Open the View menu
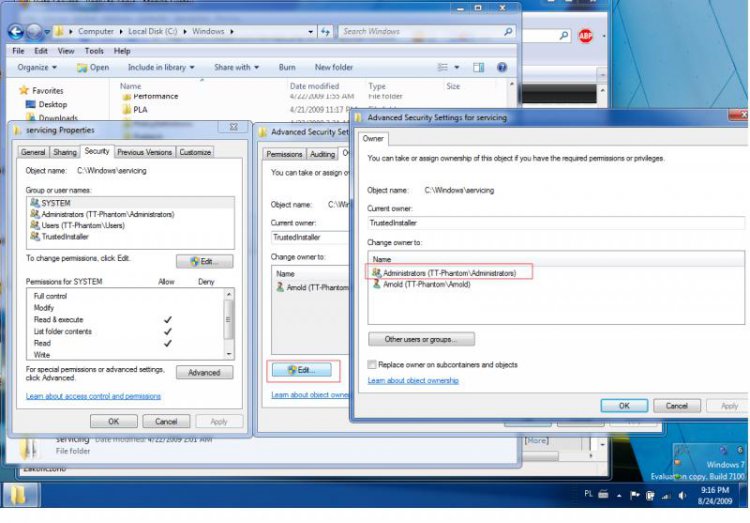Screen dimensions: 750x523 point(66,51)
